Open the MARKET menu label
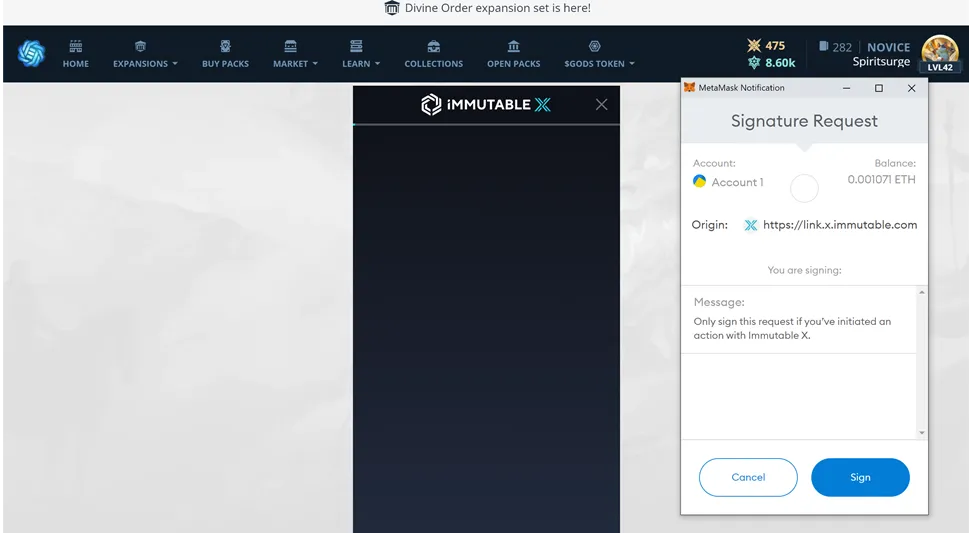Viewport: 969px width, 533px height. [290, 64]
